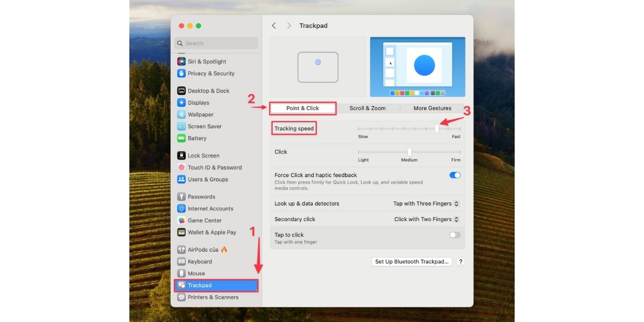
Task: Go forward with the right chevron
Action: pyautogui.click(x=289, y=26)
